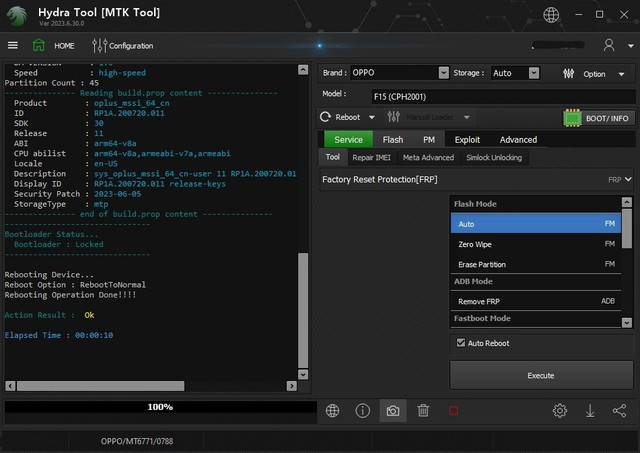
Task: Click the red stop square icon
Action: [453, 411]
